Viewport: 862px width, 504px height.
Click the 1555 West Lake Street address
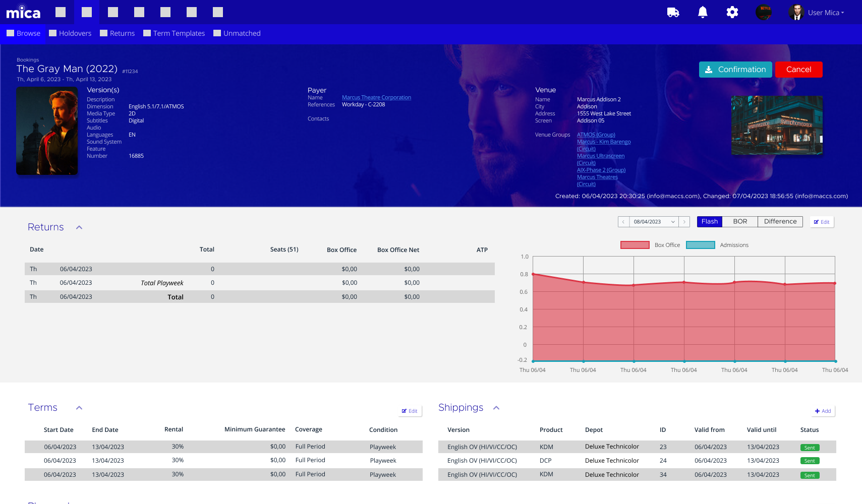click(x=604, y=114)
